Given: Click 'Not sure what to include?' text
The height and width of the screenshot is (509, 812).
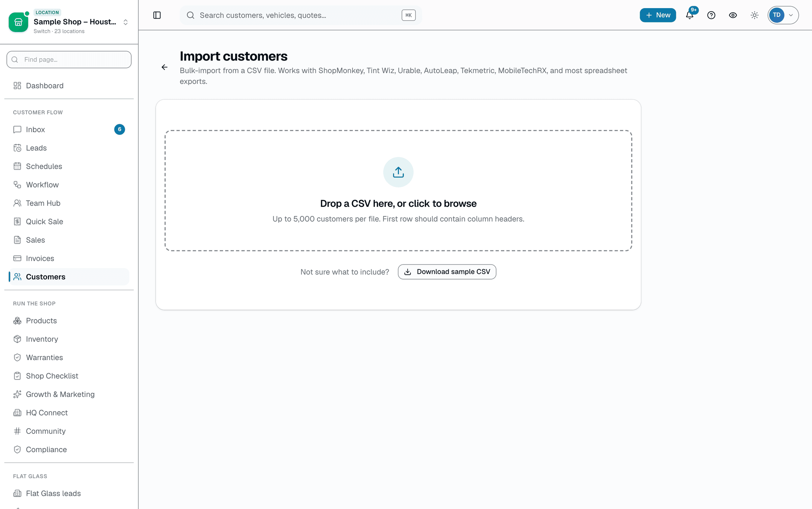Looking at the screenshot, I should tap(345, 272).
